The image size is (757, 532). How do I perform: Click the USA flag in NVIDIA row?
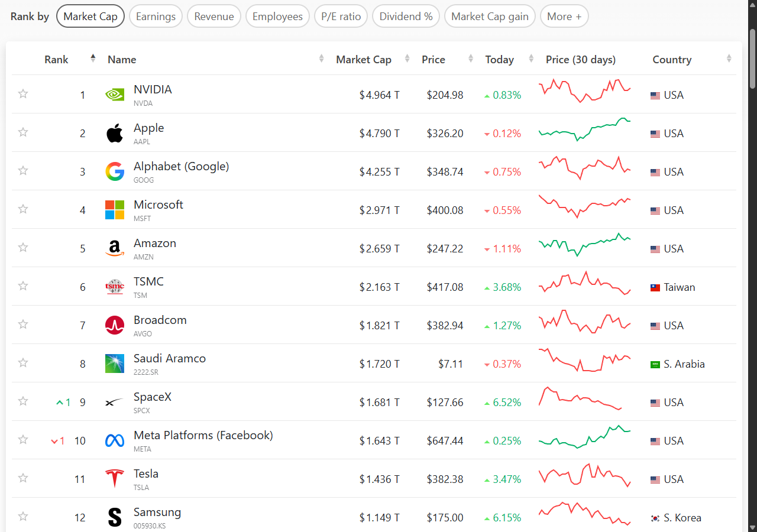click(655, 95)
